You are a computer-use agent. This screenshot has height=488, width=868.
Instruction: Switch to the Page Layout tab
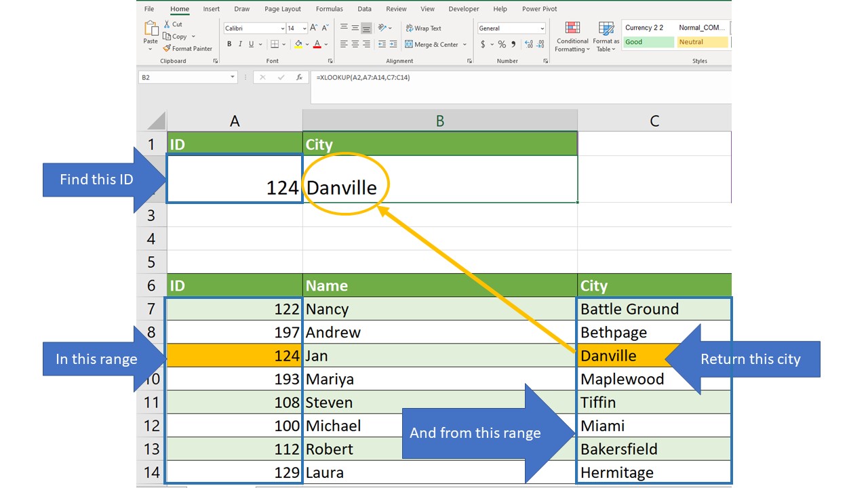pos(283,9)
